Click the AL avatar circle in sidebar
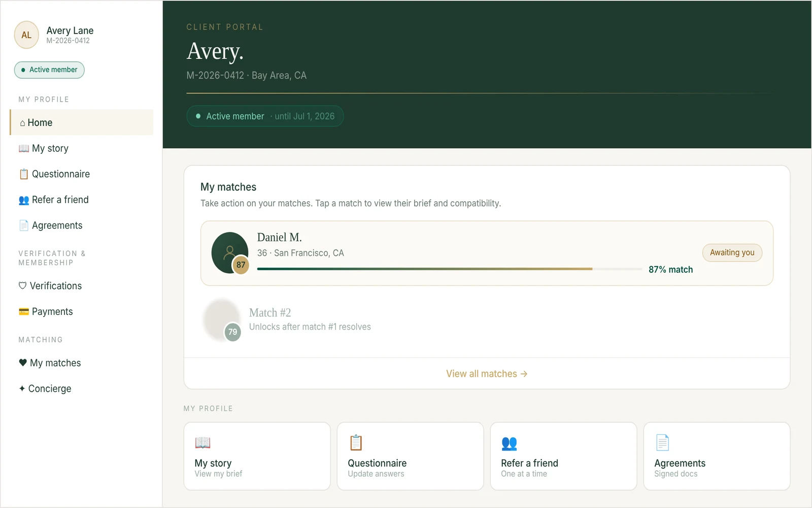Image resolution: width=812 pixels, height=508 pixels. tap(26, 35)
